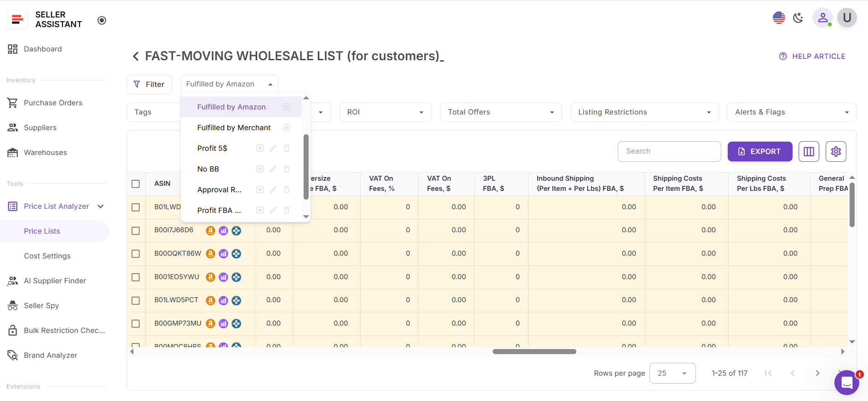The height and width of the screenshot is (401, 868).
Task: Click the column layout icon beside Export
Action: pos(809,151)
